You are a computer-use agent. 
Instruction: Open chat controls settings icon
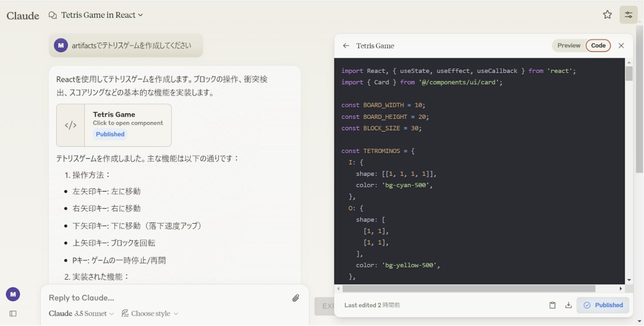point(628,15)
